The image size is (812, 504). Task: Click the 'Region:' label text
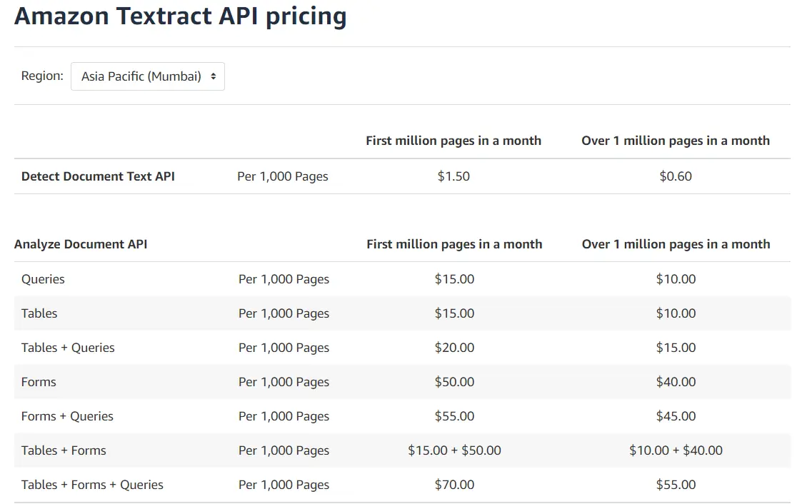pyautogui.click(x=42, y=76)
